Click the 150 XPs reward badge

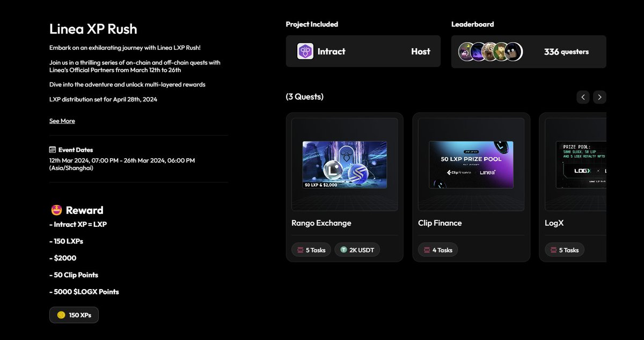74,315
